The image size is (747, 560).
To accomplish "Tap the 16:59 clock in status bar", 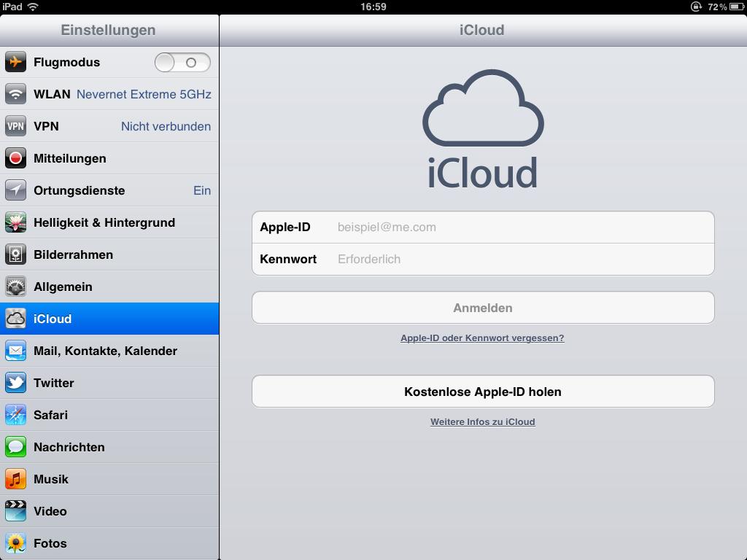I will click(373, 7).
